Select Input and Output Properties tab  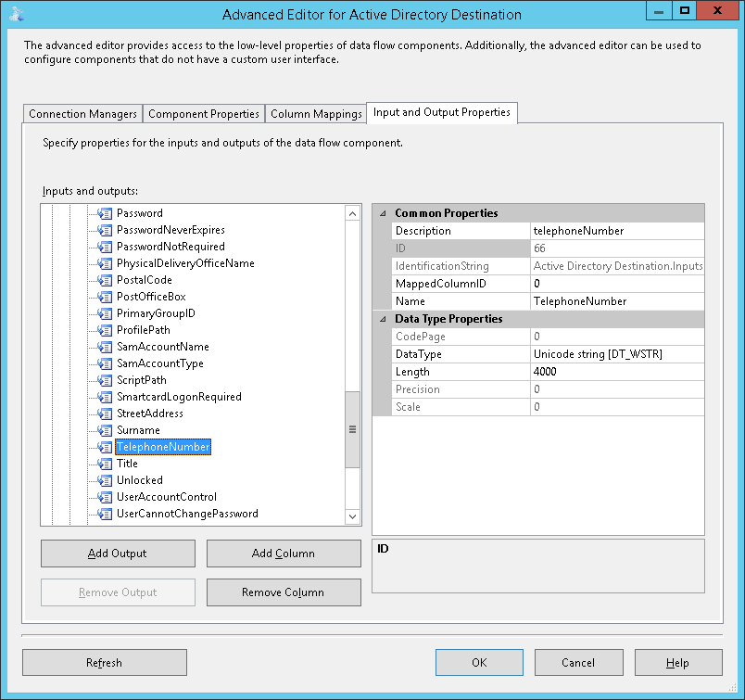(x=441, y=112)
